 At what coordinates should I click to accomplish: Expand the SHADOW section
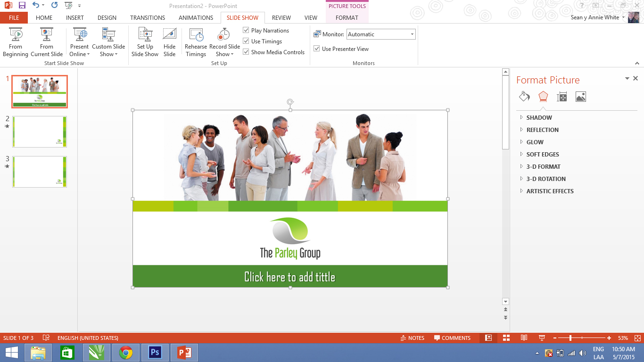[x=539, y=118]
